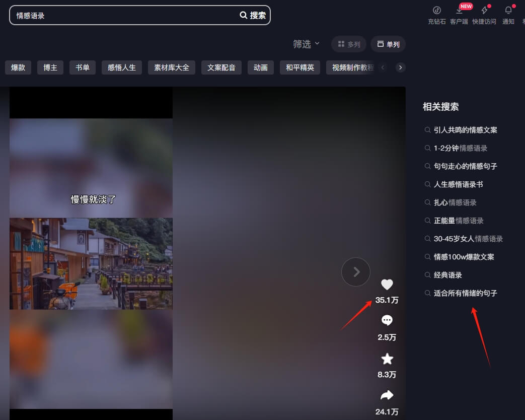Click the share arrow icon
The width and height of the screenshot is (525, 420).
(387, 395)
